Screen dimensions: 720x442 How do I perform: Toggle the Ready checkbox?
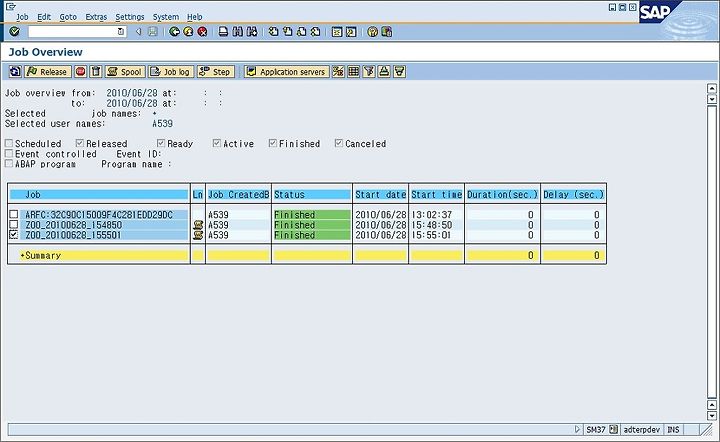[x=161, y=143]
